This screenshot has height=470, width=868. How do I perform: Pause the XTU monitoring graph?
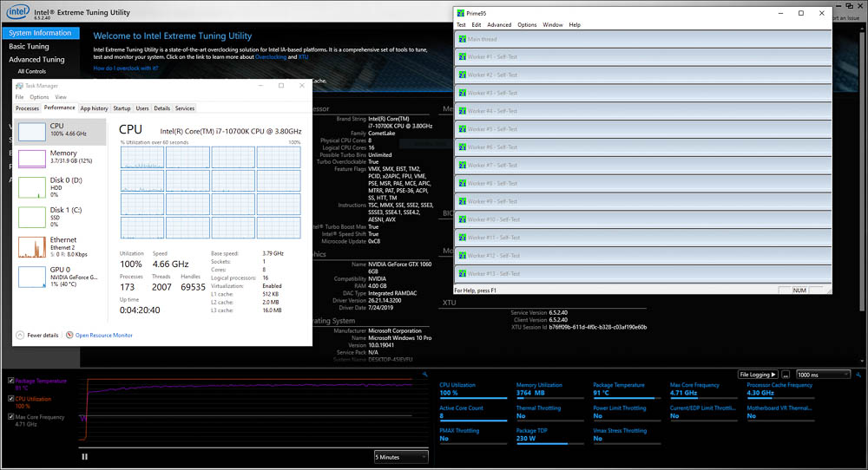coord(85,457)
